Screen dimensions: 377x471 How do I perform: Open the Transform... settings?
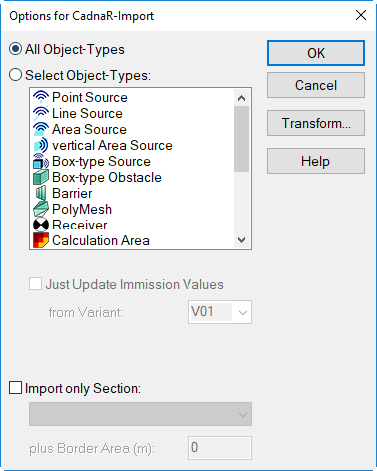[316, 123]
